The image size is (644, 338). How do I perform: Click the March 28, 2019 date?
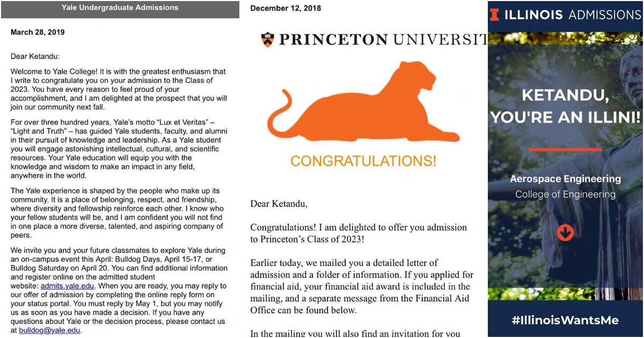click(x=38, y=32)
